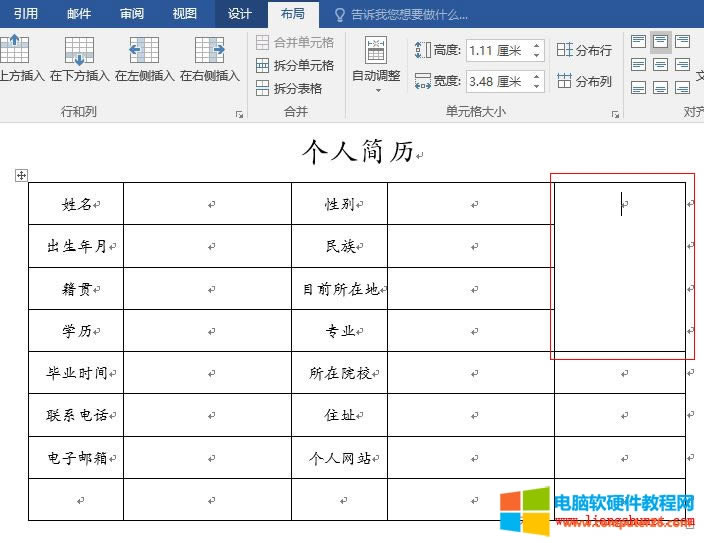
Task: Click the 联系电话 cell
Action: 76,415
